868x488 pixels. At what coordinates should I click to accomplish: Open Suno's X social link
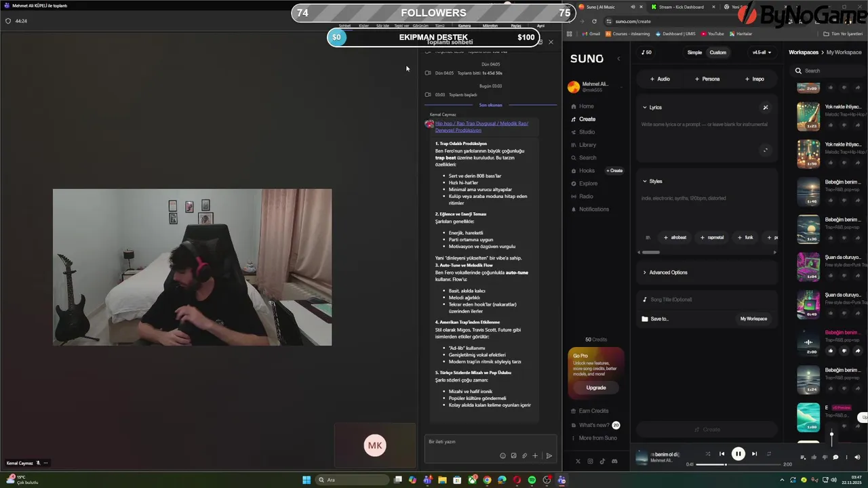578,462
